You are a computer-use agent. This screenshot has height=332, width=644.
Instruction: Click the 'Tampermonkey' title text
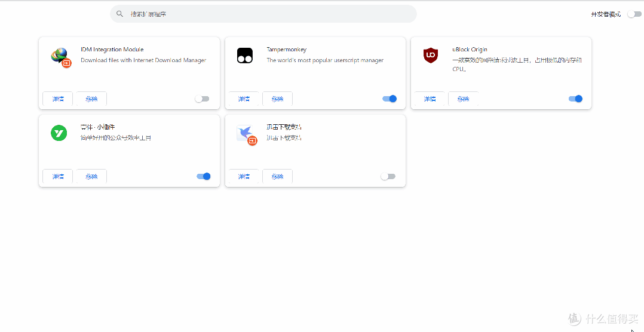point(286,49)
